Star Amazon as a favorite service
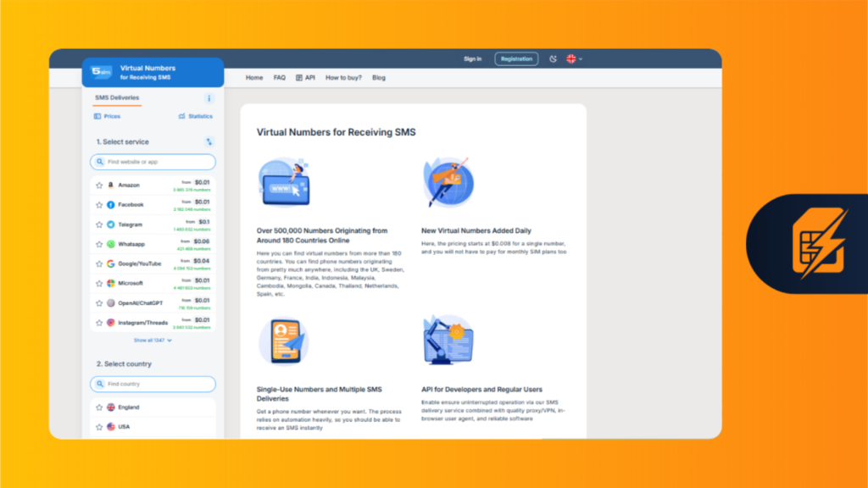 (98, 185)
